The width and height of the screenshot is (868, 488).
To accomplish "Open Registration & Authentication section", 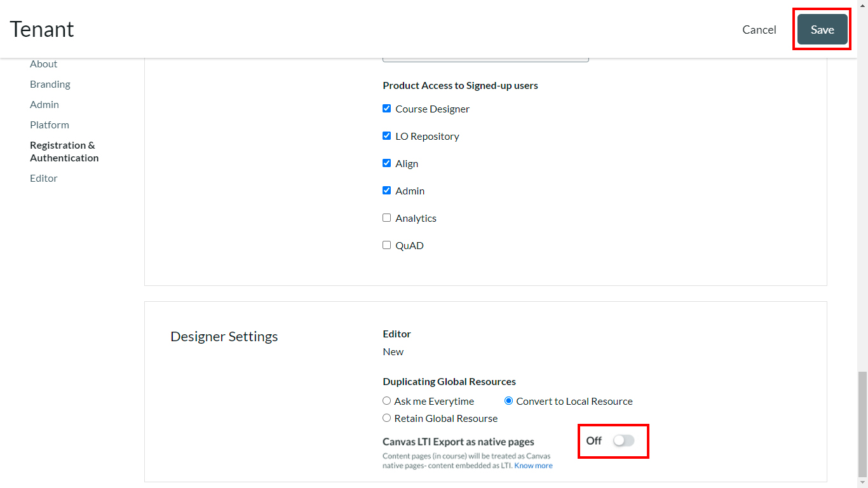I will tap(64, 151).
